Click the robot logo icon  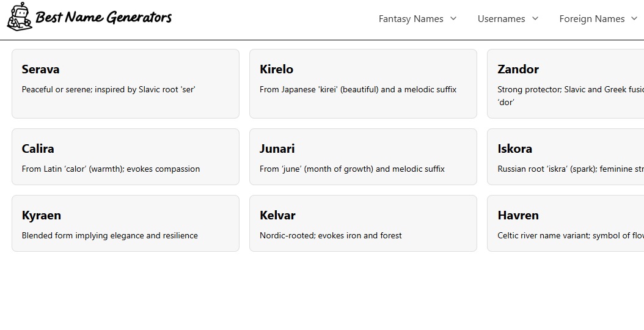coord(19,16)
